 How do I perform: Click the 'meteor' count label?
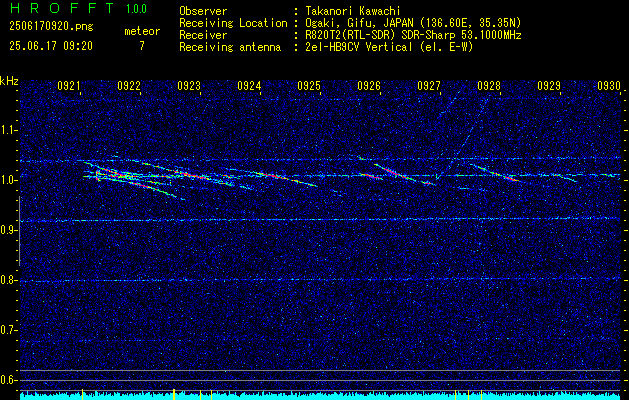click(142, 31)
